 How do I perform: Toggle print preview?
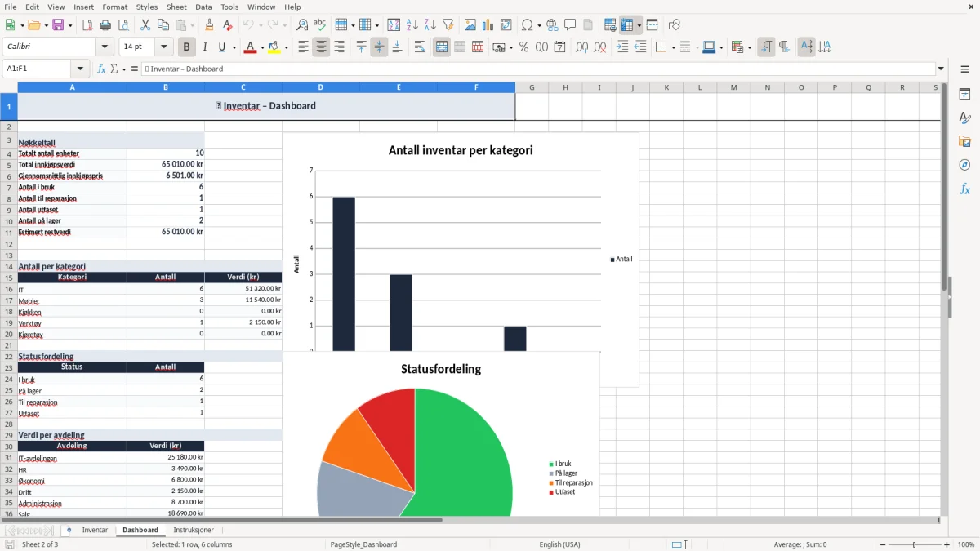click(123, 25)
